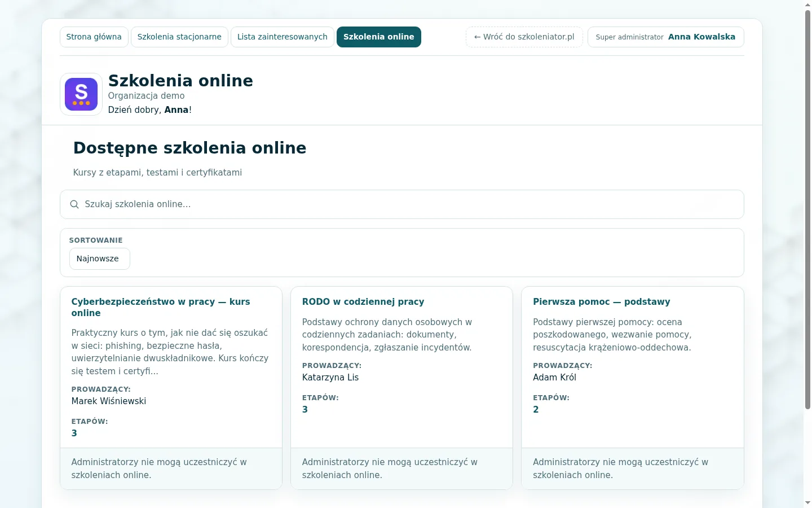Screen dimensions: 812x508
Task: Click stage count 2 in Pierwsza pomoc
Action: point(536,409)
